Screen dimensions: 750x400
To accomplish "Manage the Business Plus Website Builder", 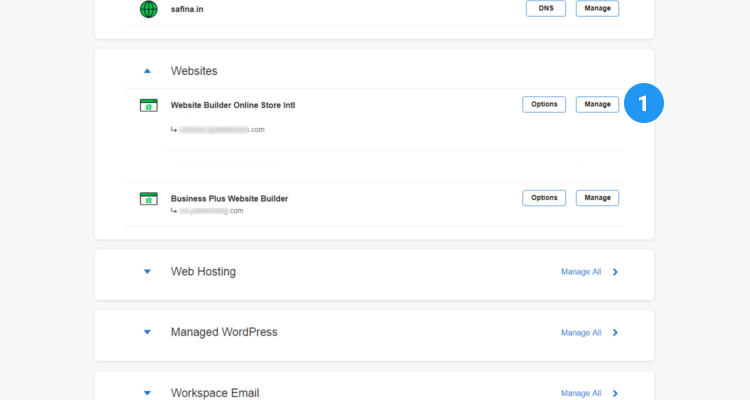I will coord(597,198).
